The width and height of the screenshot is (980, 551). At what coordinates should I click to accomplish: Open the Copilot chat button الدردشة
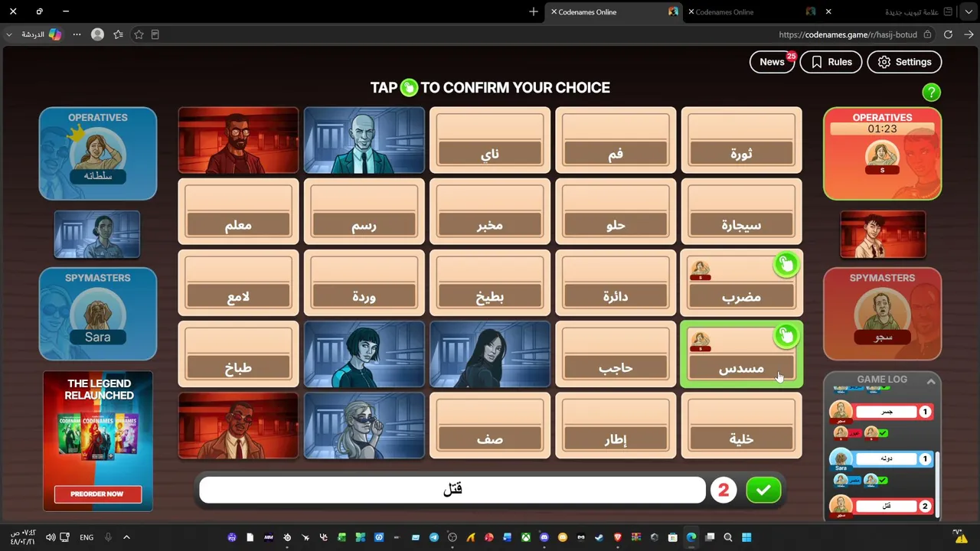point(41,34)
